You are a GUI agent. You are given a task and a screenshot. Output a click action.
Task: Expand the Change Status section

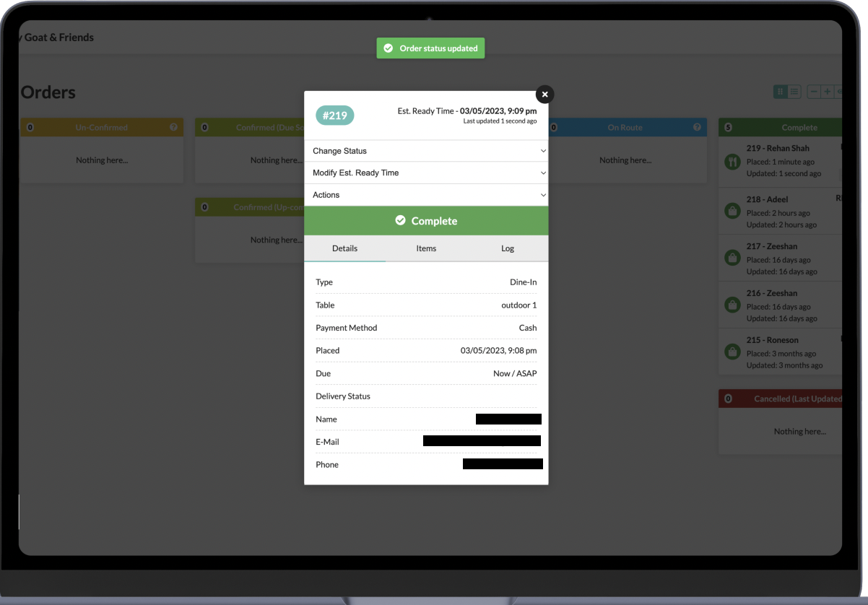426,151
